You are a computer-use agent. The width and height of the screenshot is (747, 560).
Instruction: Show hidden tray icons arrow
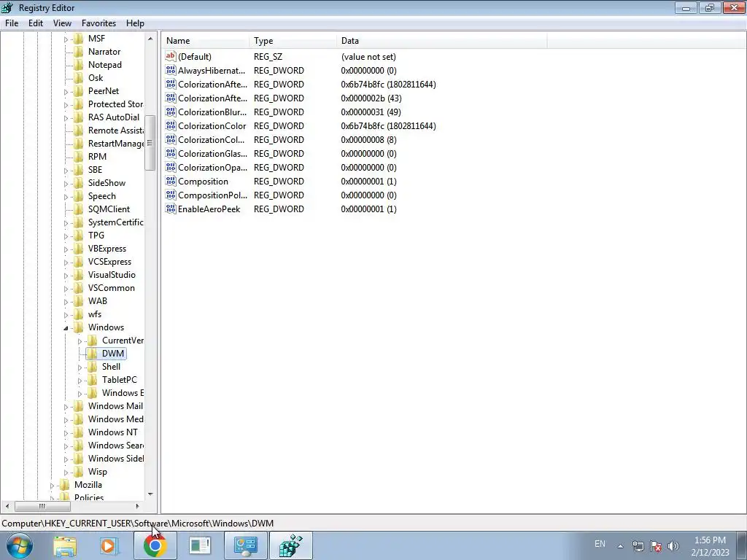pos(620,546)
